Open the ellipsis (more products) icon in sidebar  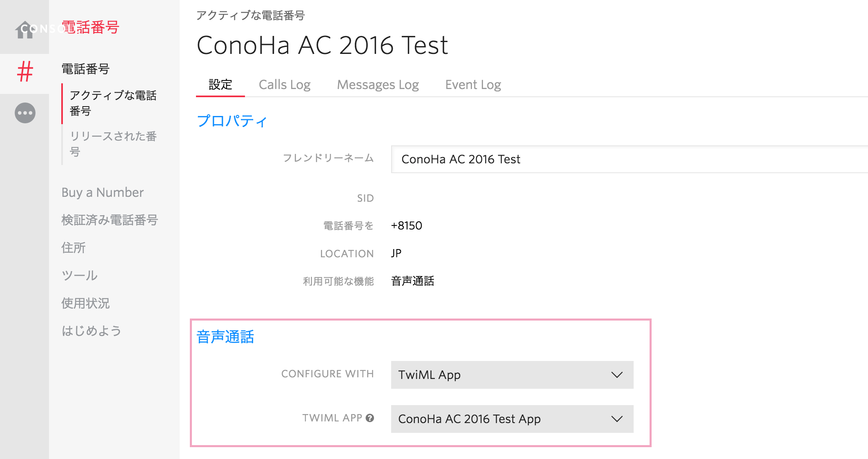pyautogui.click(x=25, y=113)
